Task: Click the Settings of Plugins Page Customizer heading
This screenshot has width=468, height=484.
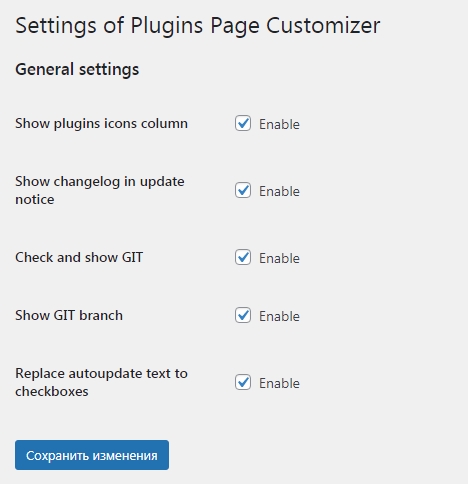Action: point(198,26)
